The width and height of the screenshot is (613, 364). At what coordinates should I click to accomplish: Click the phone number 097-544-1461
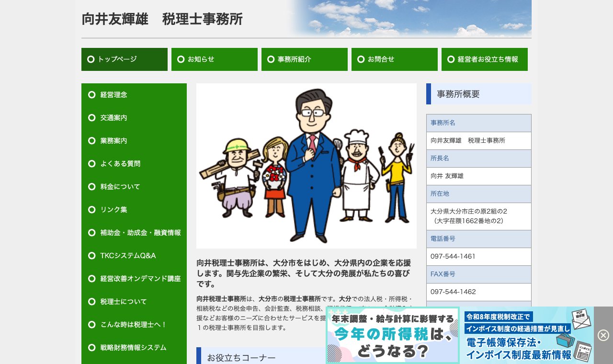(453, 256)
